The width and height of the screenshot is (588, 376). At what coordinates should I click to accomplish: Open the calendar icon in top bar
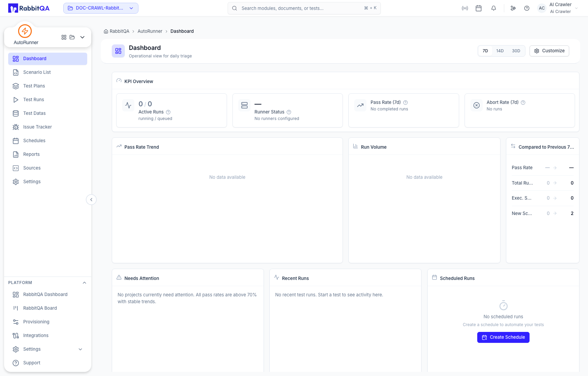[x=479, y=8]
